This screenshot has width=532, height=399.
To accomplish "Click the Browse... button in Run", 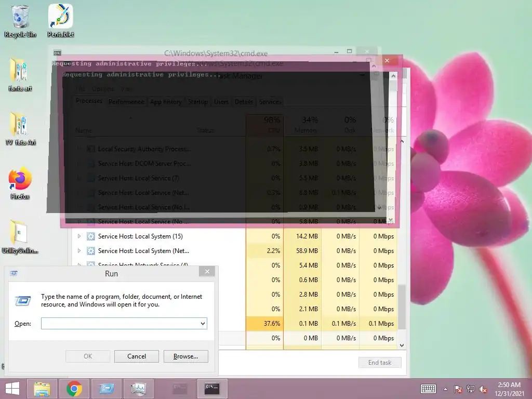I will pos(185,356).
